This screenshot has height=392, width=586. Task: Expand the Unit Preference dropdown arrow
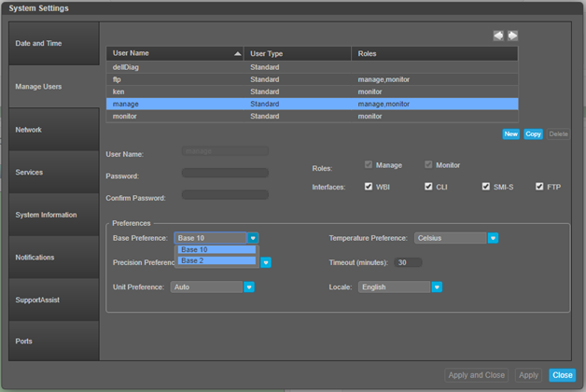coord(249,287)
